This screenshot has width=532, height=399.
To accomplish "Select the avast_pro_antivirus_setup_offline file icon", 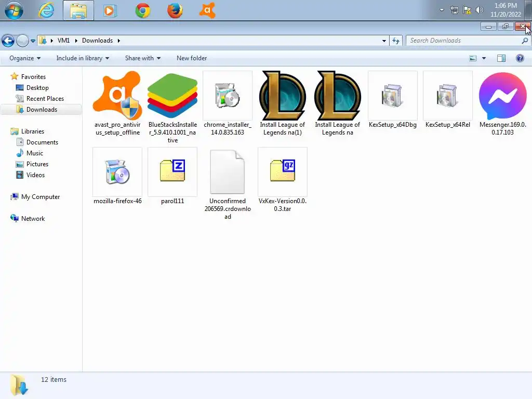I will (x=117, y=96).
